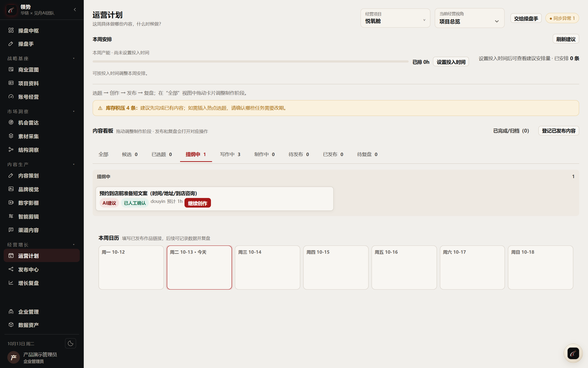Click the 增长复盘 chart icon
The image size is (588, 368).
click(11, 283)
